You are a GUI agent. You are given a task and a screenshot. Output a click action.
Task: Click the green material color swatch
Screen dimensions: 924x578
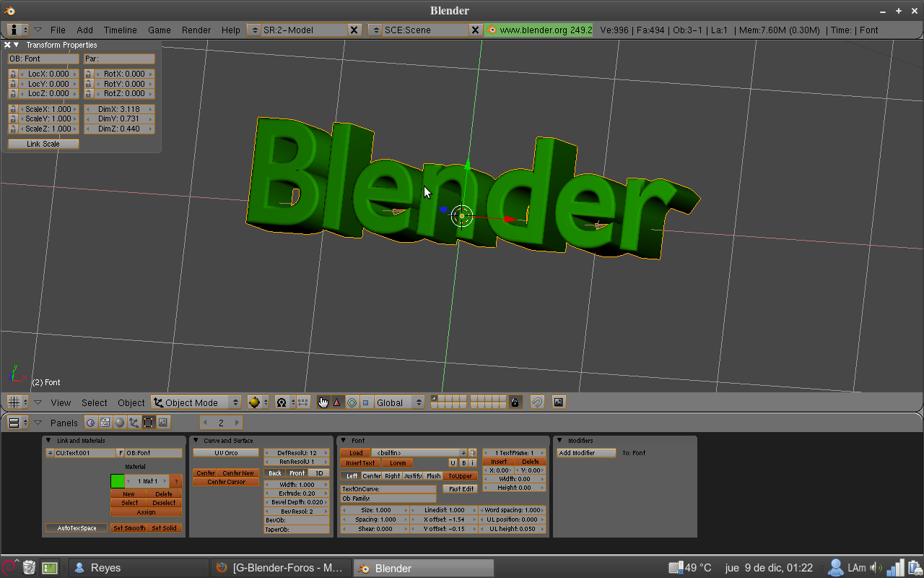point(117,481)
